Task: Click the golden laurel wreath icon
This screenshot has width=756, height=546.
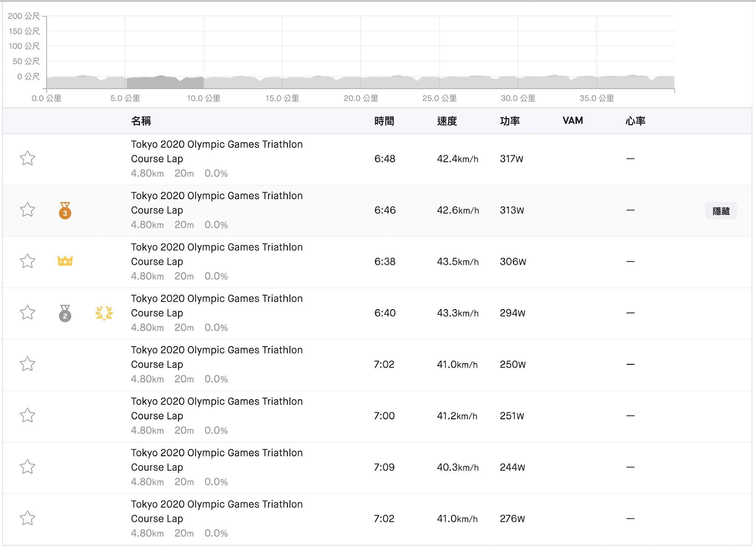Action: [x=104, y=313]
